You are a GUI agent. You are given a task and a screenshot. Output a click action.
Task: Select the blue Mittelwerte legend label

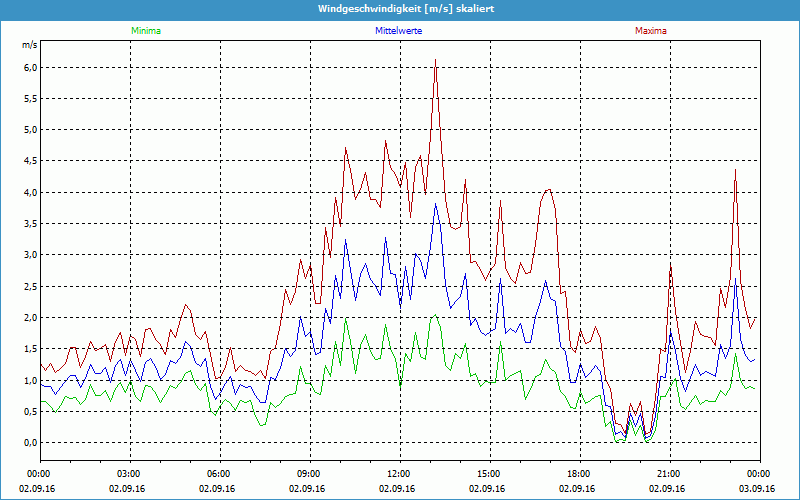point(399,31)
